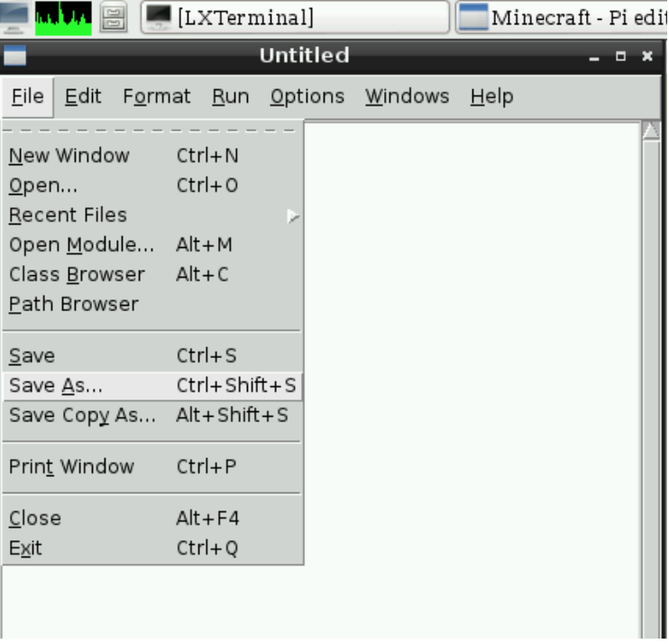The height and width of the screenshot is (644, 669).
Task: Close the open File menu
Action: tap(28, 97)
